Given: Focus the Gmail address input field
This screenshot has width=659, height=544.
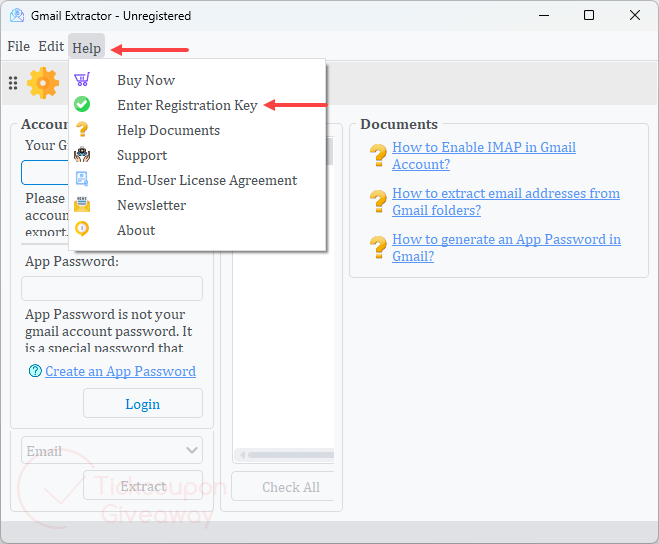Looking at the screenshot, I should coord(45,172).
